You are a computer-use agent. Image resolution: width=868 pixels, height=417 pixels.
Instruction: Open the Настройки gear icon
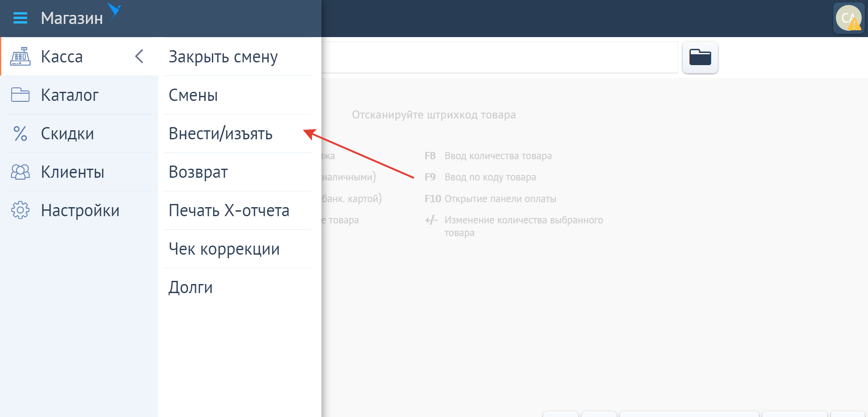tap(20, 210)
